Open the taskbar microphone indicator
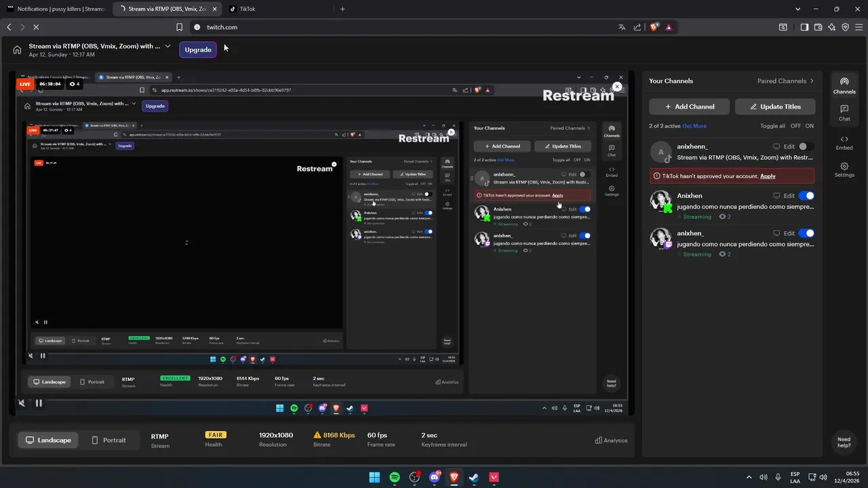 click(x=778, y=477)
